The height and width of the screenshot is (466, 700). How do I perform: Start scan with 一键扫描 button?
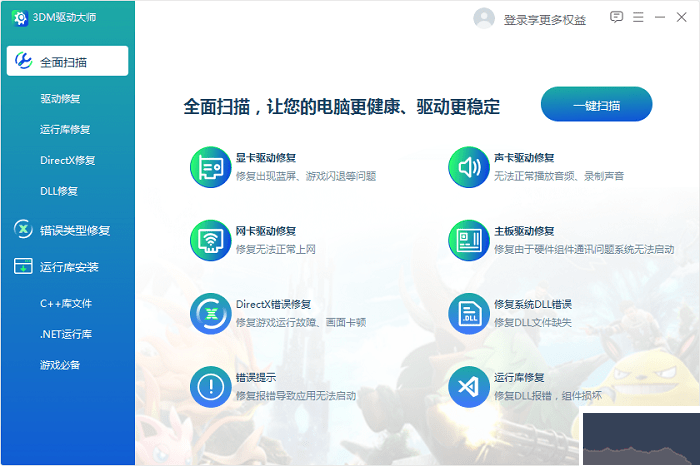click(596, 104)
